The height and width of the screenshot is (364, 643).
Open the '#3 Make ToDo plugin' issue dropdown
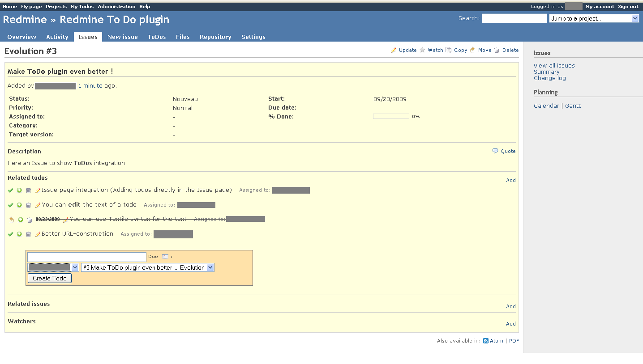pyautogui.click(x=148, y=267)
